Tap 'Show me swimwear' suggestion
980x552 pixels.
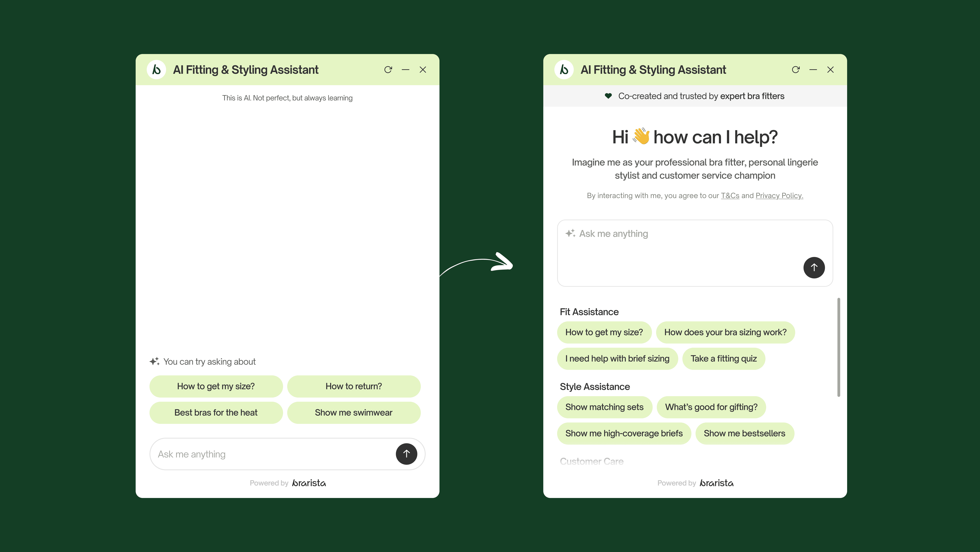pyautogui.click(x=353, y=413)
